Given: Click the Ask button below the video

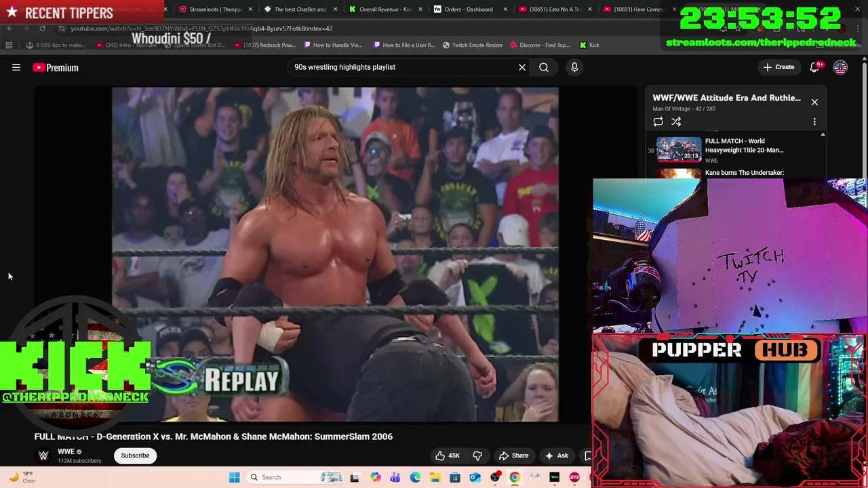Looking at the screenshot, I should 556,455.
